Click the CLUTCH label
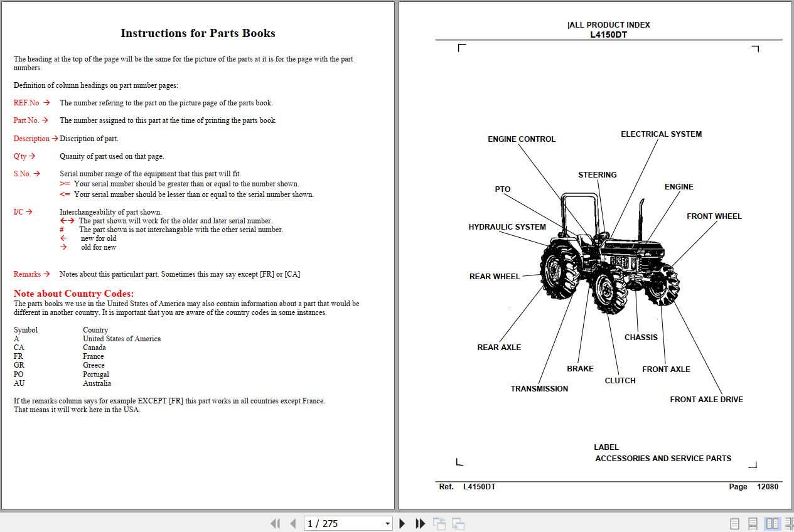Image resolution: width=794 pixels, height=532 pixels. (620, 381)
